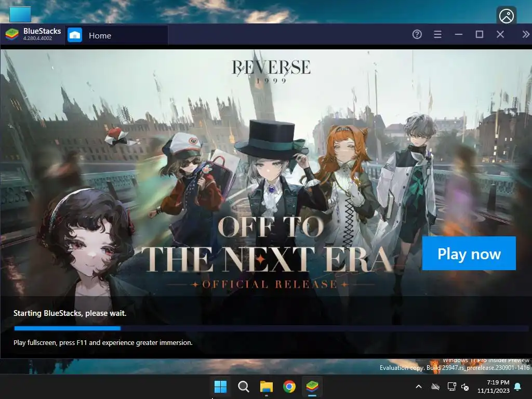Open File Explorer from the taskbar
This screenshot has width=532, height=399.
(267, 387)
